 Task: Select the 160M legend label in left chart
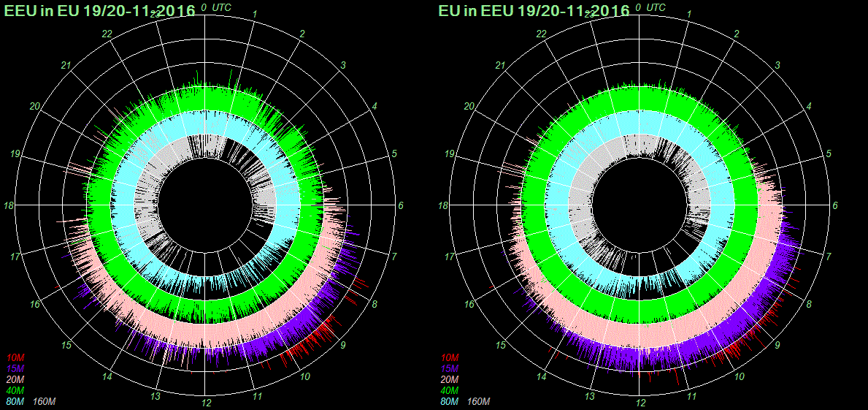(45, 402)
